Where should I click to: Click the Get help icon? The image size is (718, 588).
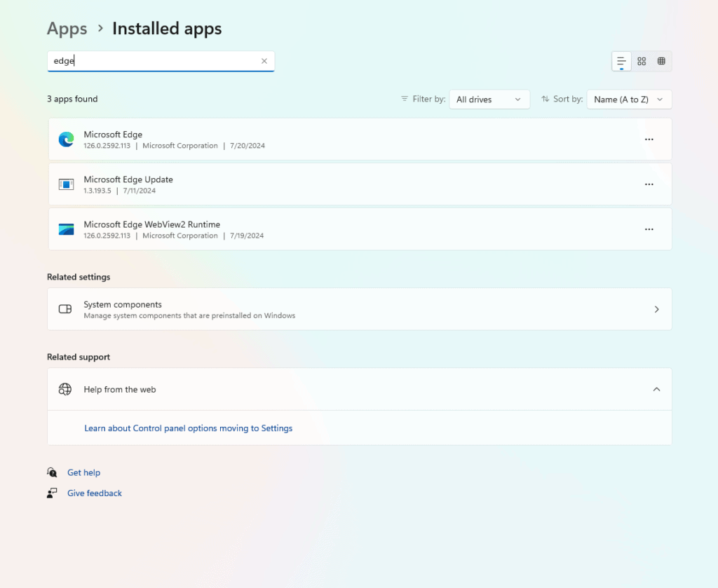tap(52, 472)
